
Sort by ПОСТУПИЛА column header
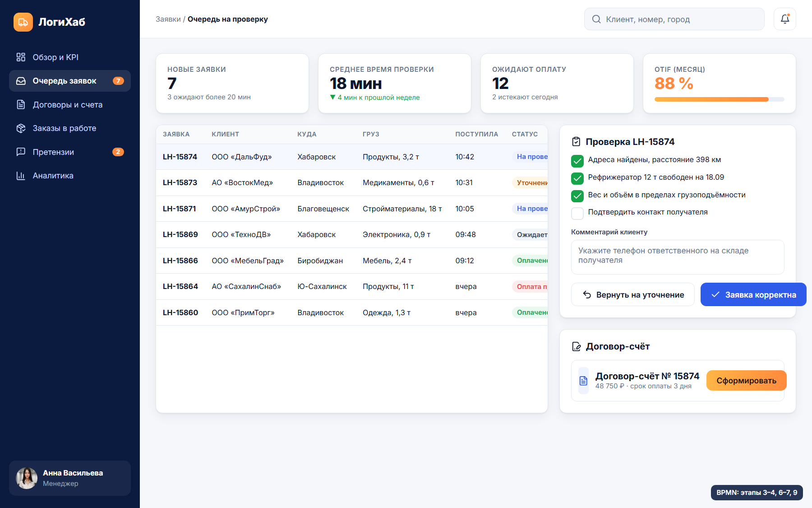click(477, 134)
